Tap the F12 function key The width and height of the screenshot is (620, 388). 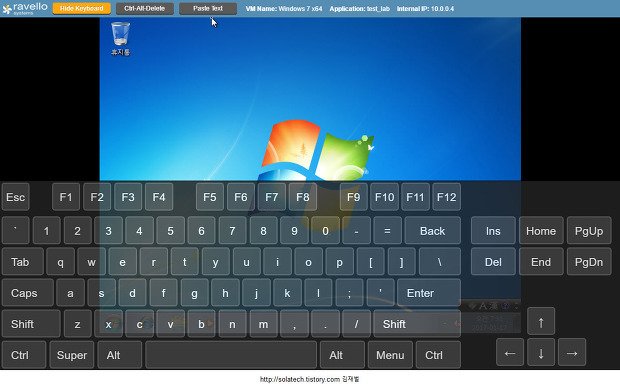[x=446, y=197]
